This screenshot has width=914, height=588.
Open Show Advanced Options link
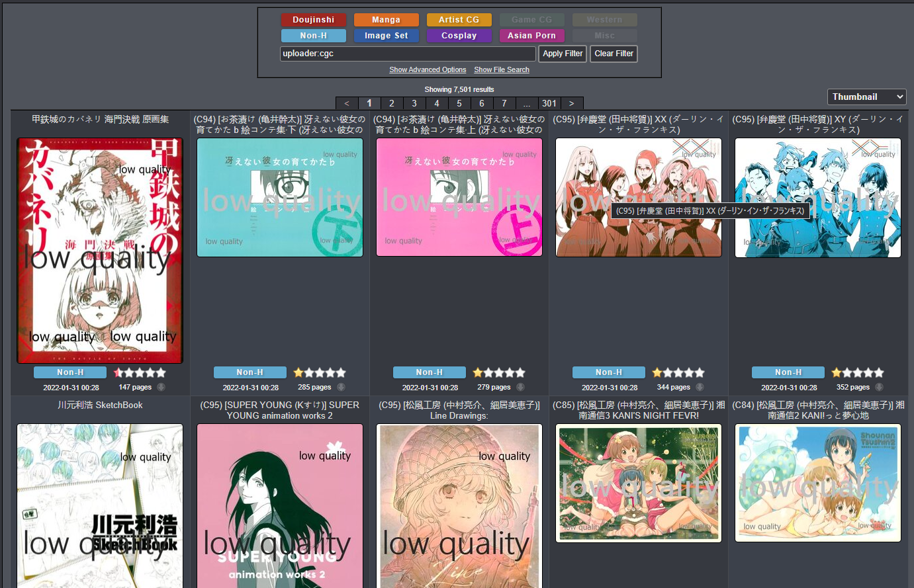tap(428, 69)
